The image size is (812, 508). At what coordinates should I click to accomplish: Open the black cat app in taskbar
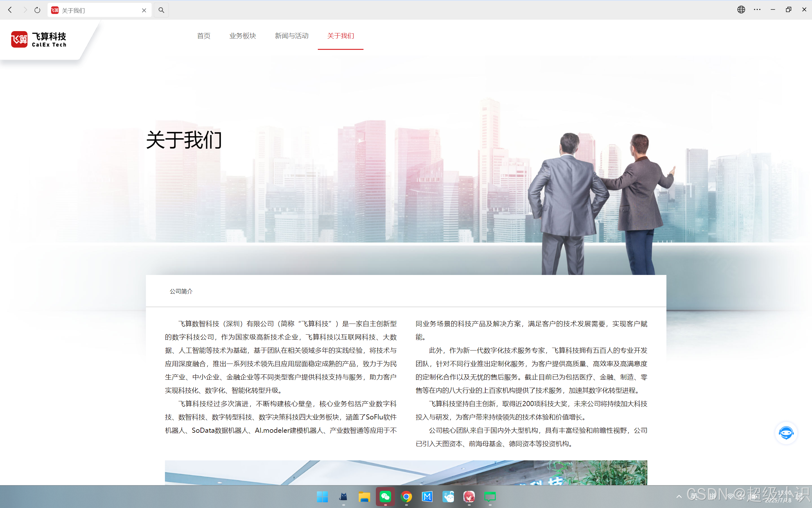(x=343, y=497)
